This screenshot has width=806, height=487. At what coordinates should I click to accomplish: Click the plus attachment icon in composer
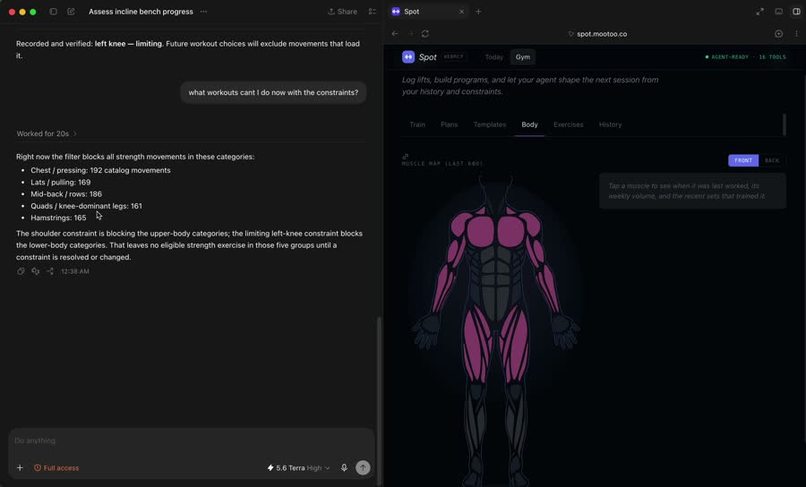coord(20,468)
